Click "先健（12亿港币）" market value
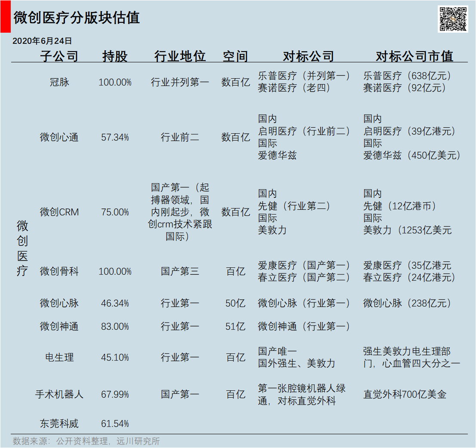Viewport: 476px width, 448px height. [400, 206]
